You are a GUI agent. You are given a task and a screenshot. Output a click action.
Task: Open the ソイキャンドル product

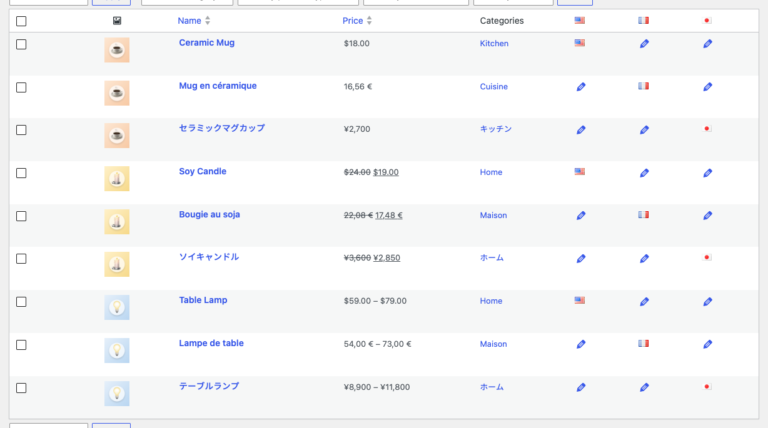coord(209,257)
